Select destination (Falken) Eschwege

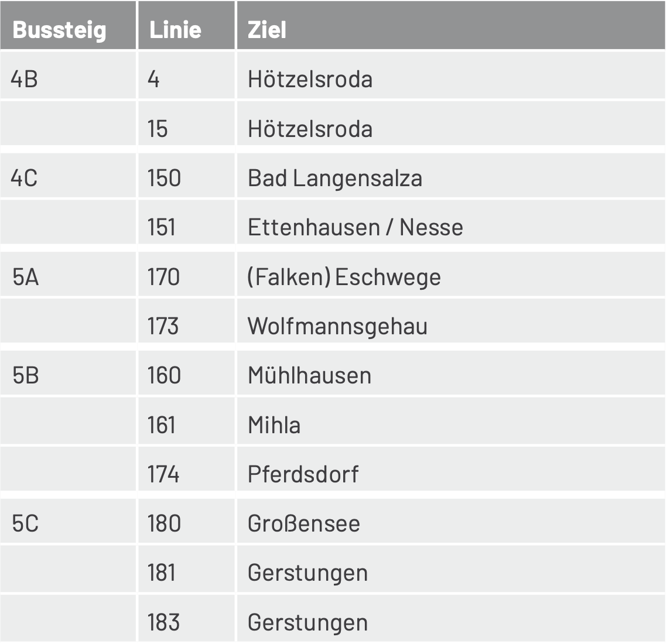344,278
